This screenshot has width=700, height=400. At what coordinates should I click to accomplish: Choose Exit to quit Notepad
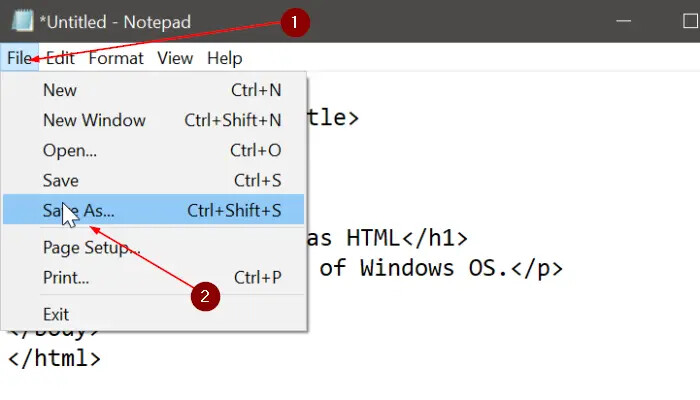154,314
